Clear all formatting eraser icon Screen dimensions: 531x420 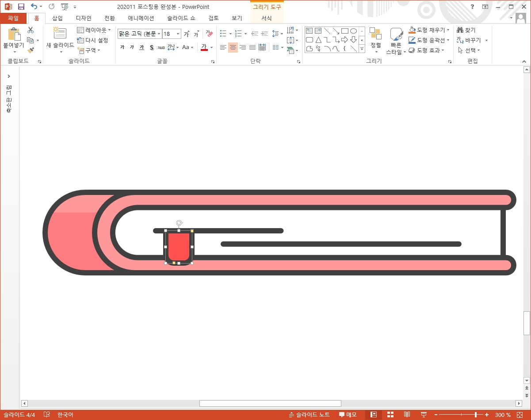point(210,34)
